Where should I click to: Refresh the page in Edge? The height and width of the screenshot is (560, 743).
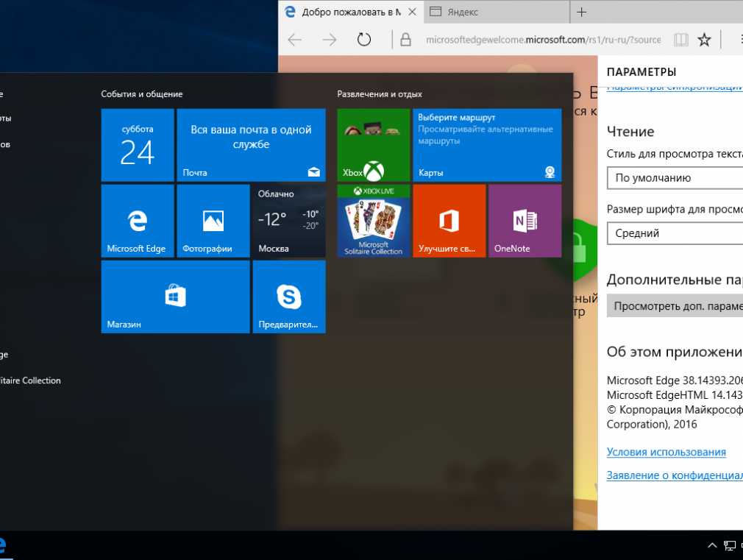tap(364, 40)
